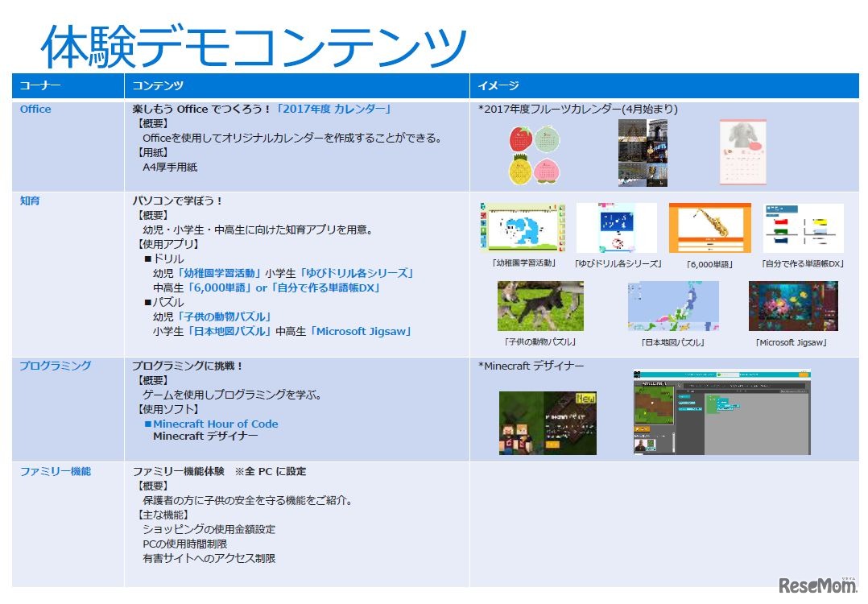Select the saxophone 6,000単語 thumbnail
This screenshot has width=868, height=604.
click(x=709, y=228)
